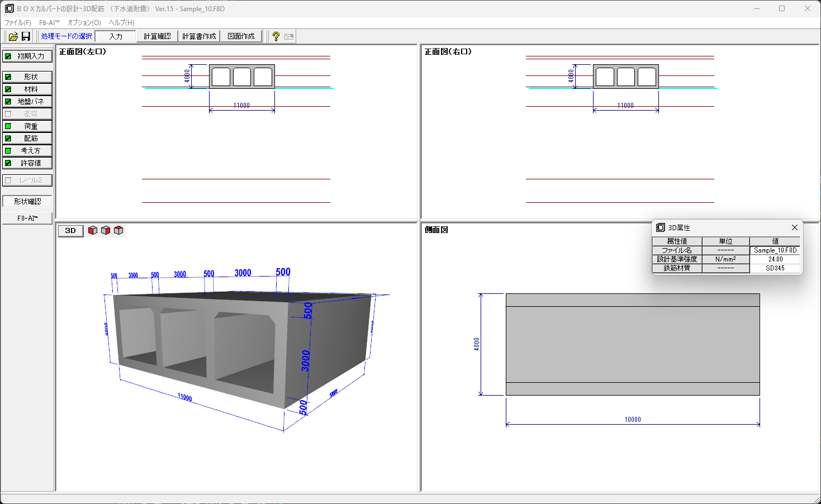Switch to 図面作成 processing mode
The image size is (821, 504).
tap(241, 36)
